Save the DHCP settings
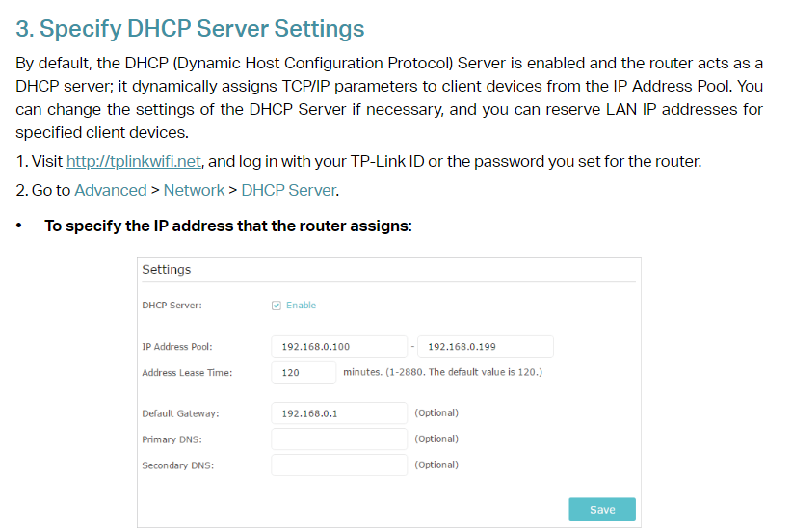The image size is (792, 532). click(602, 509)
